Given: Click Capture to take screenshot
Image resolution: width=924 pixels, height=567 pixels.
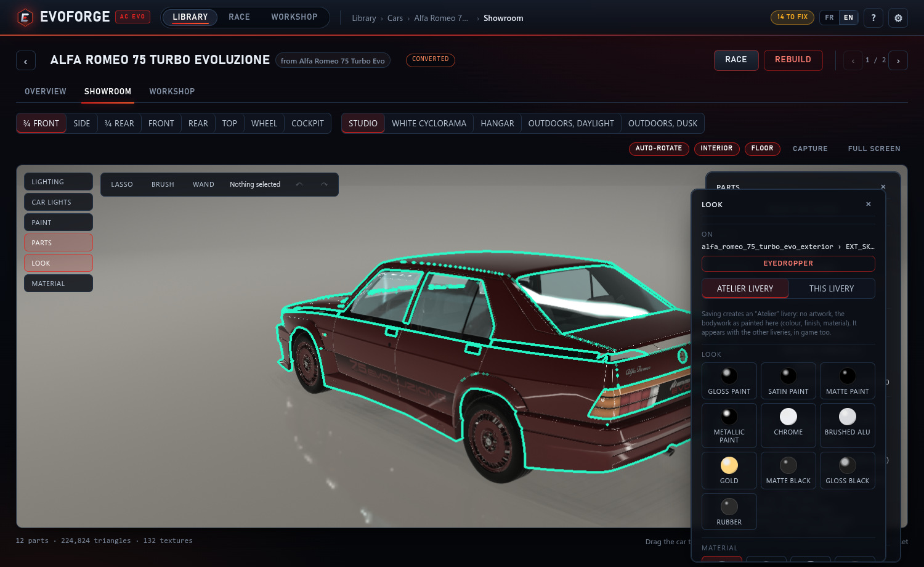Looking at the screenshot, I should click(x=810, y=149).
